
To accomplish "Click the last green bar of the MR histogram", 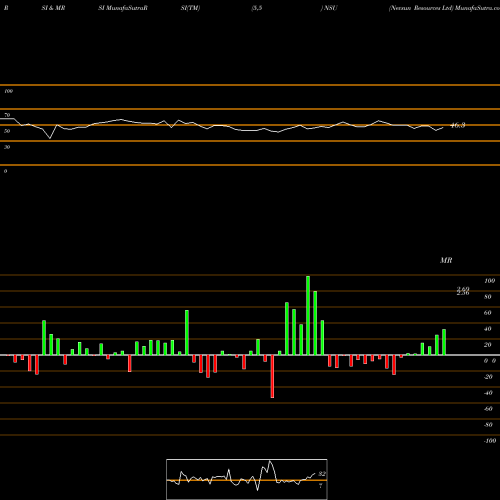I will tap(444, 342).
